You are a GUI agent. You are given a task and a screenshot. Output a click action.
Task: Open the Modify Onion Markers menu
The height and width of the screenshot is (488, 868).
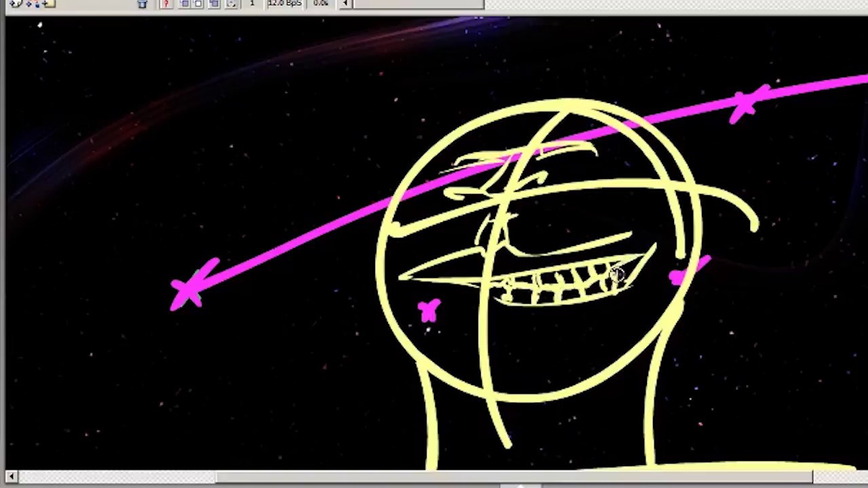(x=232, y=4)
